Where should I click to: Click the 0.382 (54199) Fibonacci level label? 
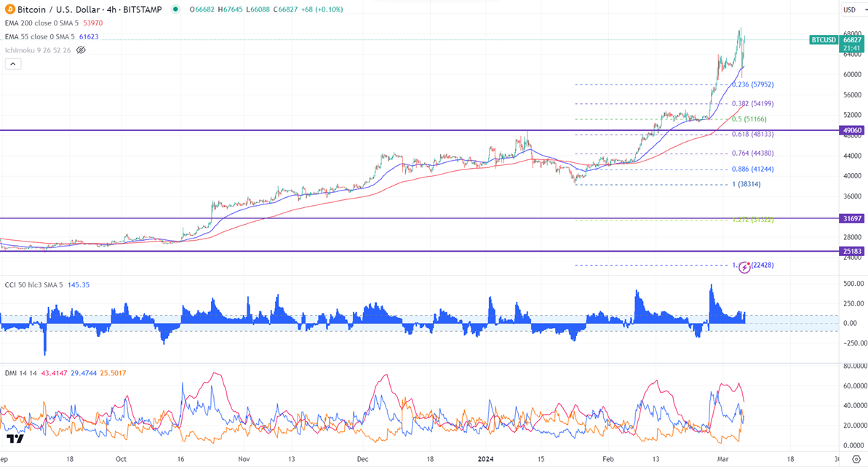(x=753, y=103)
